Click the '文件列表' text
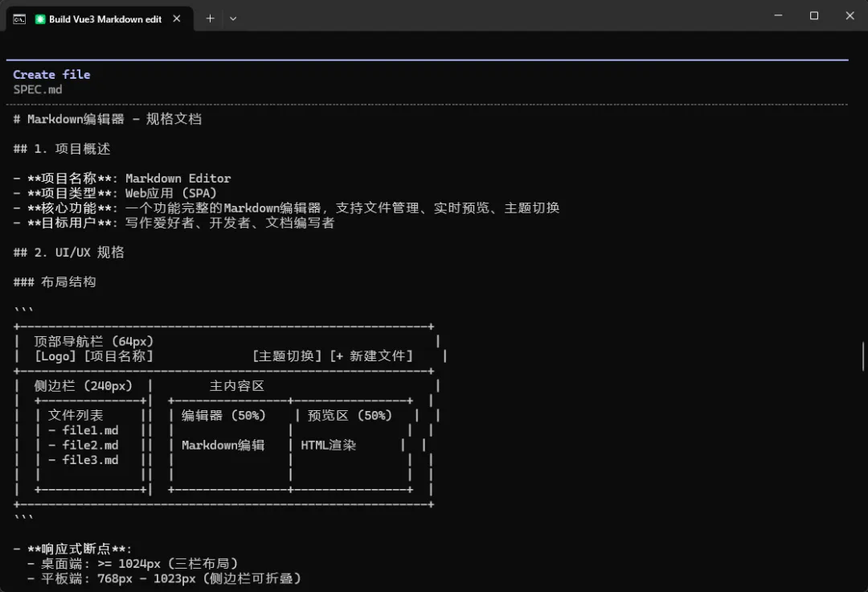The width and height of the screenshot is (868, 592). coord(76,415)
